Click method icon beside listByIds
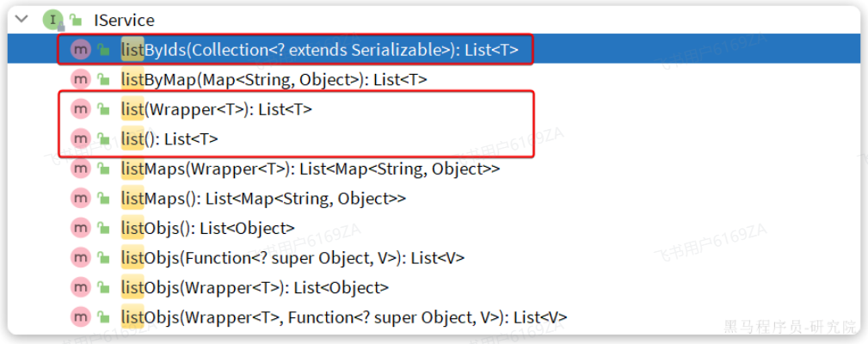Image resolution: width=868 pixels, height=344 pixels. coord(80,49)
